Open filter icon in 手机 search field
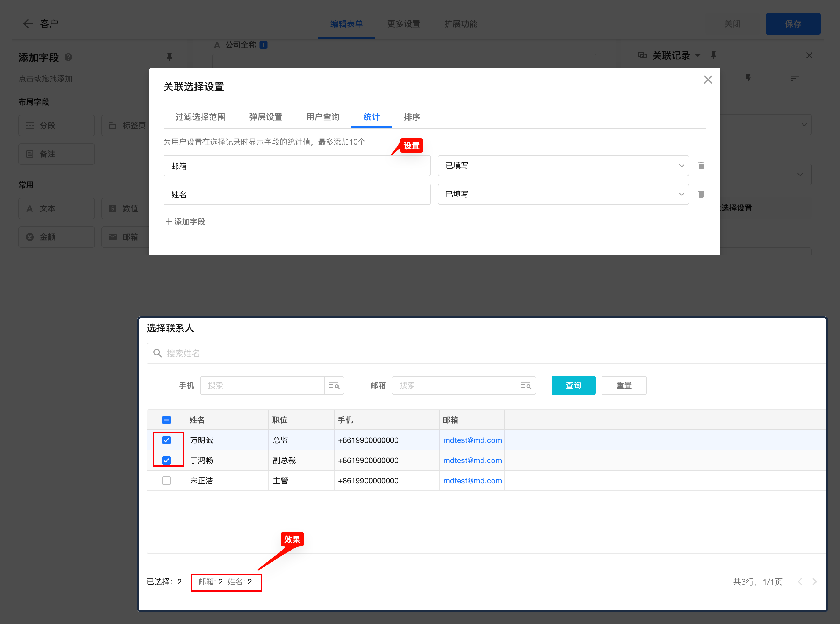Image resolution: width=840 pixels, height=624 pixels. click(x=334, y=385)
